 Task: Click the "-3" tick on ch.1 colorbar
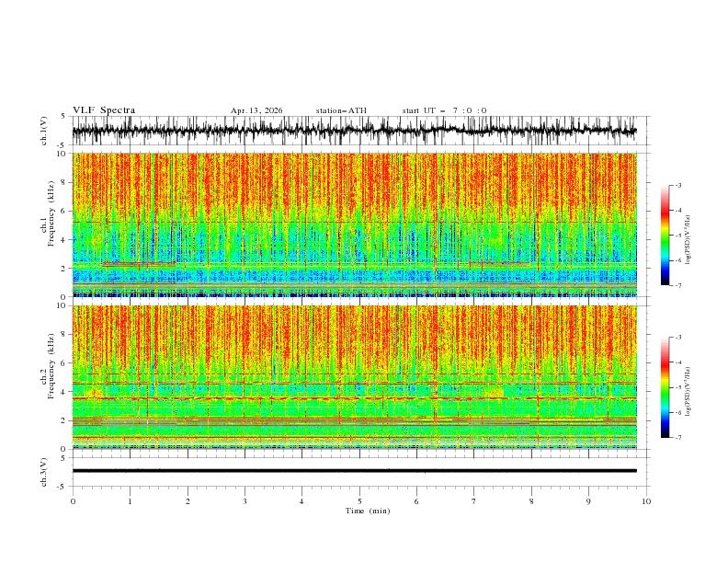click(677, 185)
